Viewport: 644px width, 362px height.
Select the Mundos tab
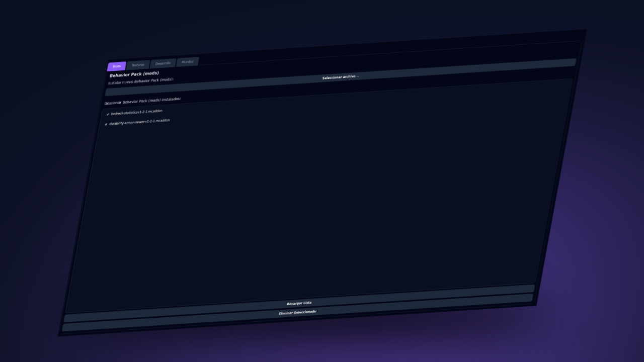pyautogui.click(x=188, y=62)
